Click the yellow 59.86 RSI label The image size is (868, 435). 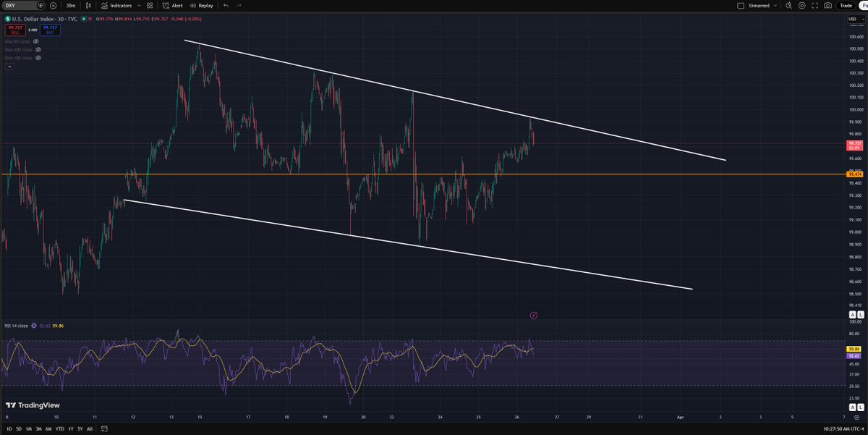[x=854, y=348]
